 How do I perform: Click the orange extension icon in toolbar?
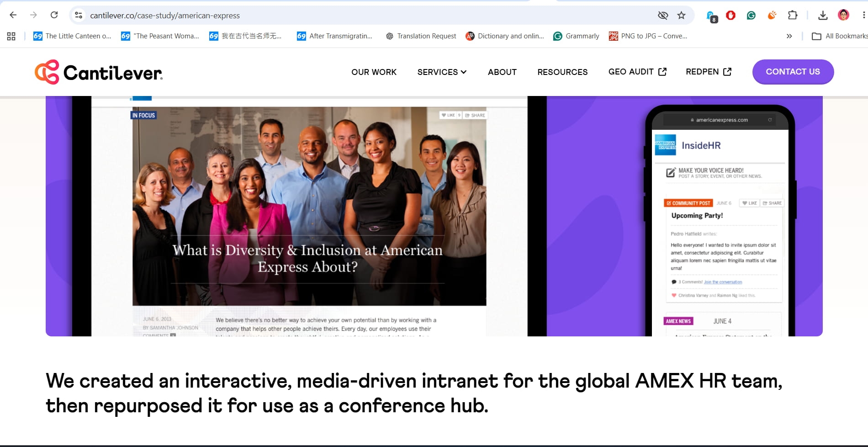772,15
